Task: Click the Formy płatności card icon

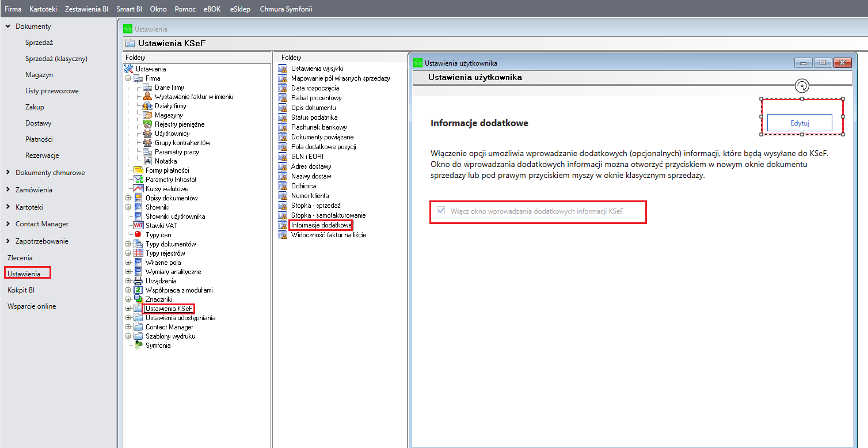Action: coord(138,170)
